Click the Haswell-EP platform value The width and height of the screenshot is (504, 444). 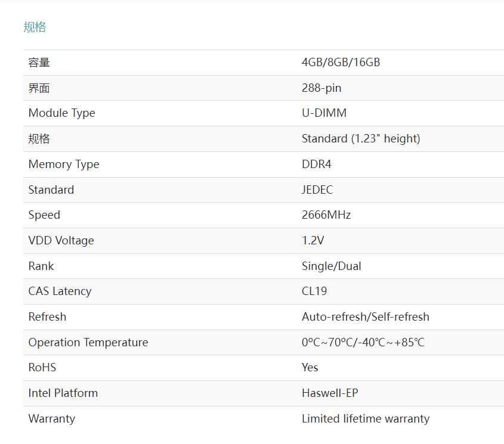coord(330,393)
